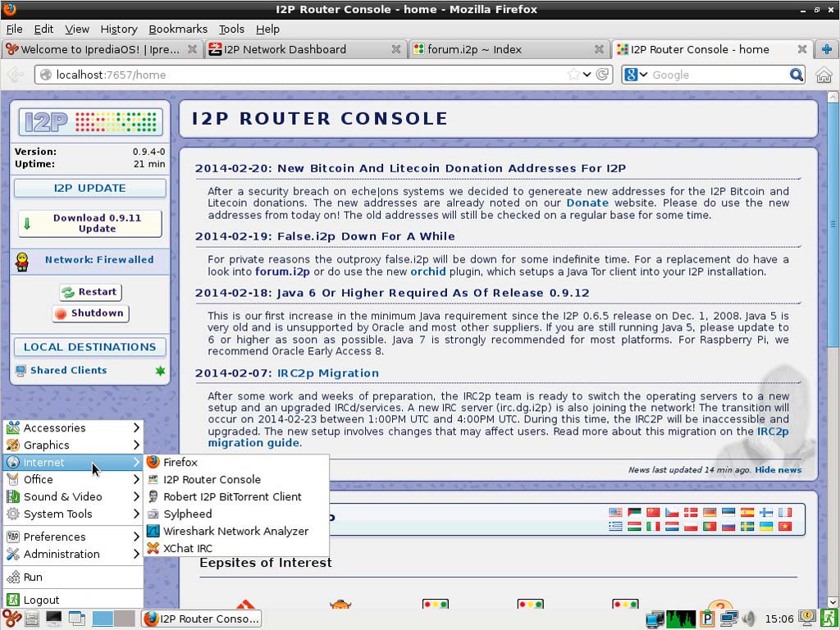Switch to the first workspace in the pager
The width and height of the screenshot is (840, 630).
(x=103, y=619)
